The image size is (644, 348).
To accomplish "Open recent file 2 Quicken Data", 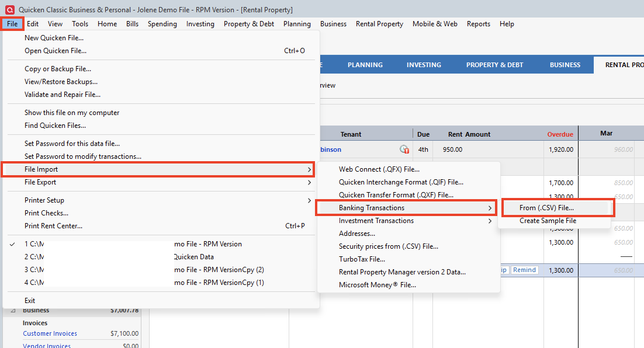I will 161,256.
